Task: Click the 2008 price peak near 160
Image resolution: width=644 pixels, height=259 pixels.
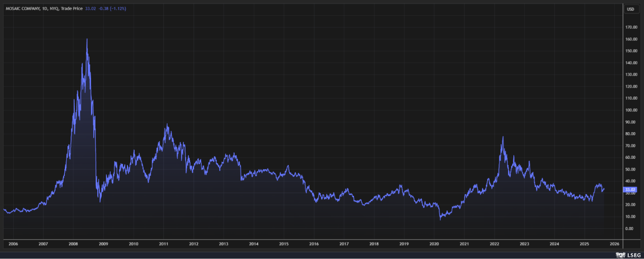Action: (x=87, y=39)
